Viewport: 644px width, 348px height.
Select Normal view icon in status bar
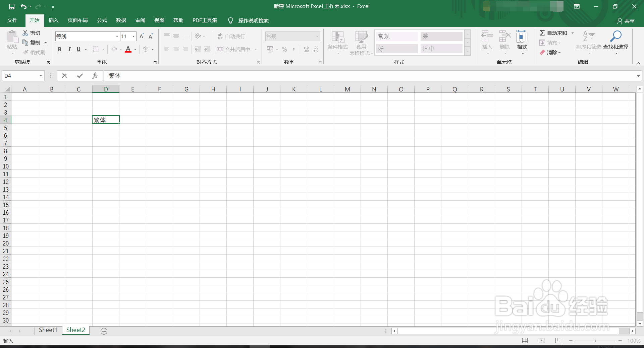[x=525, y=340]
